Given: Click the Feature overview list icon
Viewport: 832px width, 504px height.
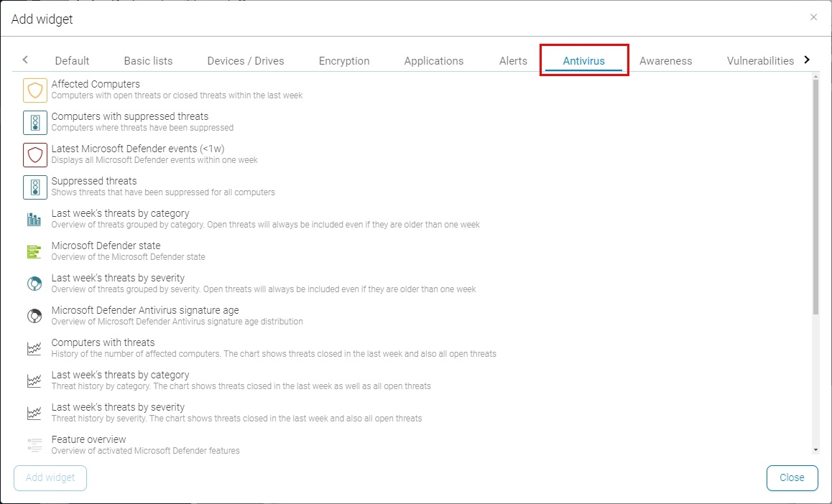Looking at the screenshot, I should [x=34, y=445].
